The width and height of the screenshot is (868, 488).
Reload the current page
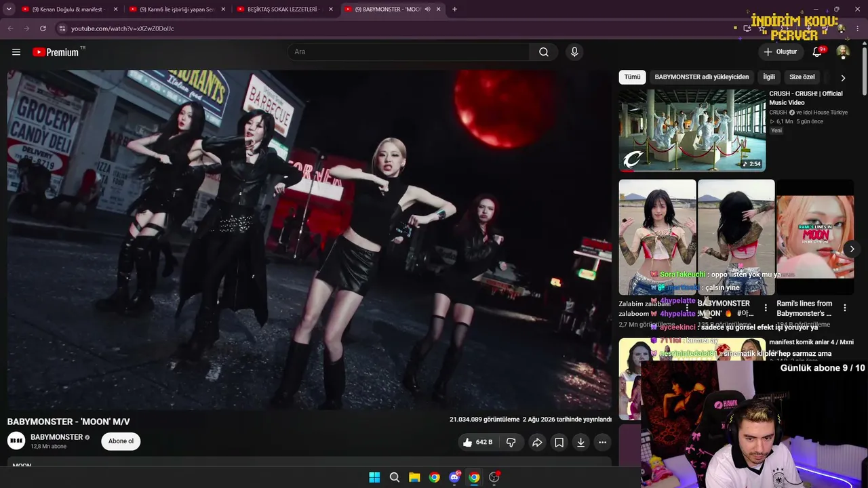[x=43, y=28]
